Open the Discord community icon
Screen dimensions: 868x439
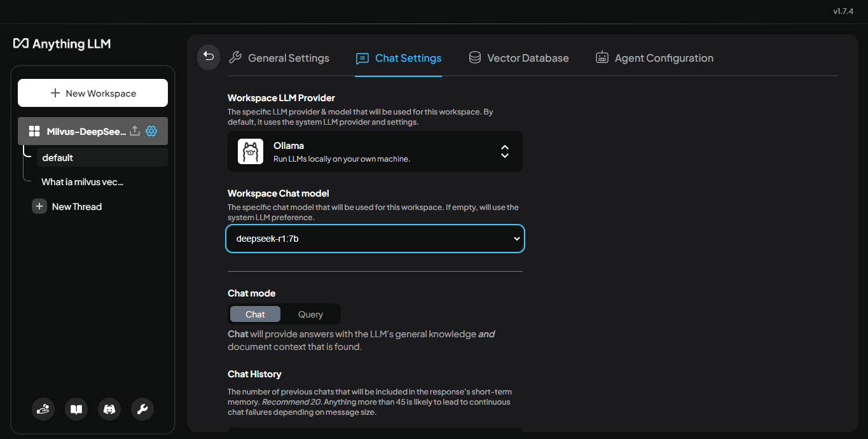[x=109, y=409]
